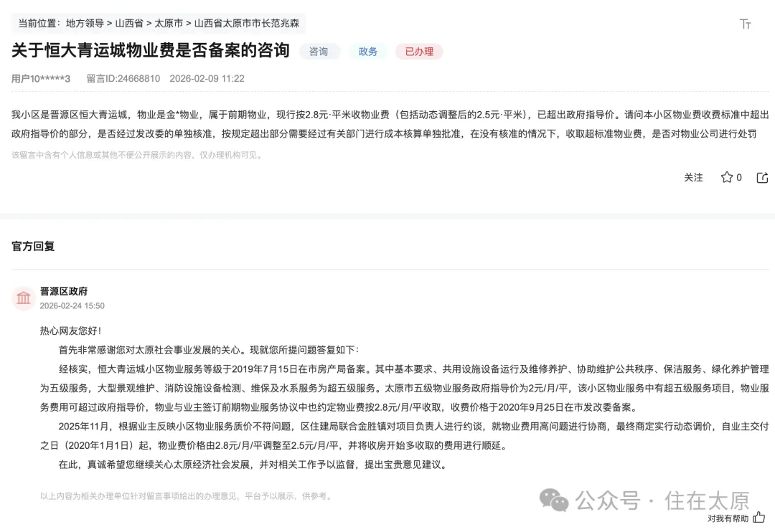The width and height of the screenshot is (775, 532).
Task: Select the 政务 tag
Action: coord(367,52)
